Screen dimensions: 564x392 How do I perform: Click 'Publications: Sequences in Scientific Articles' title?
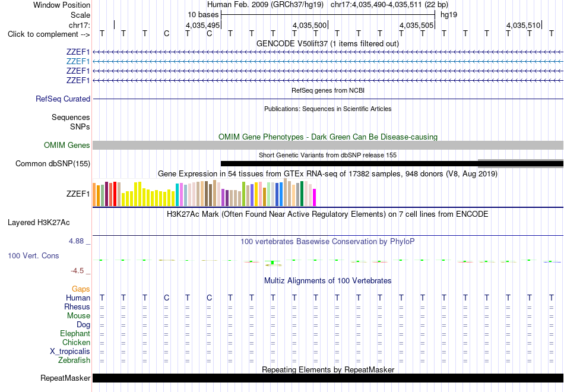(x=328, y=109)
